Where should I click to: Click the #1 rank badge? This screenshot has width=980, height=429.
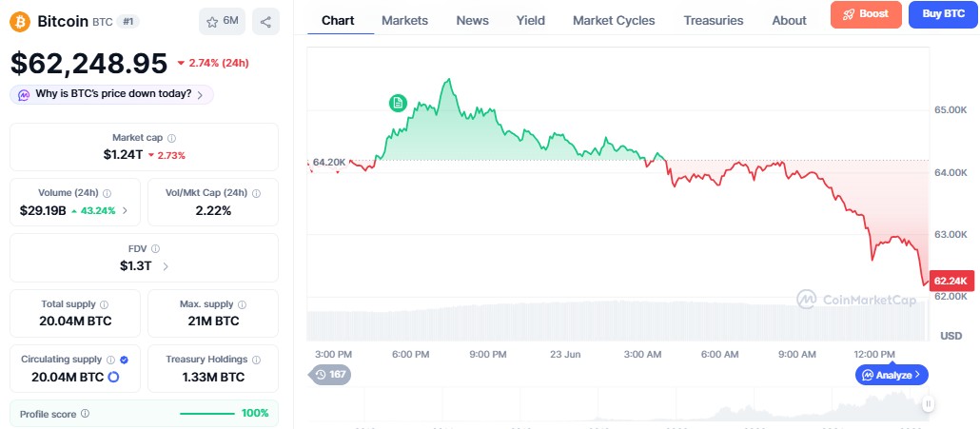(128, 22)
